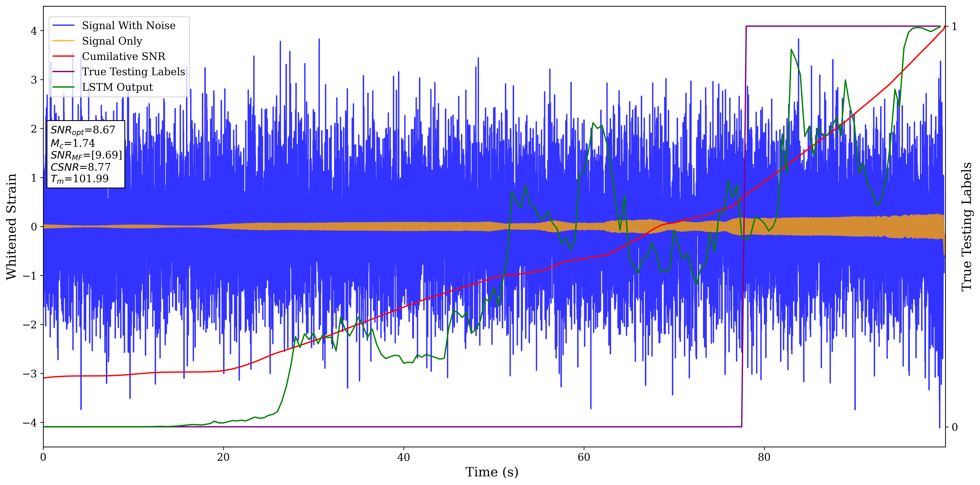Click the CSNR=8.77 annotation text
Screen dimensions: 980x485
click(80, 167)
